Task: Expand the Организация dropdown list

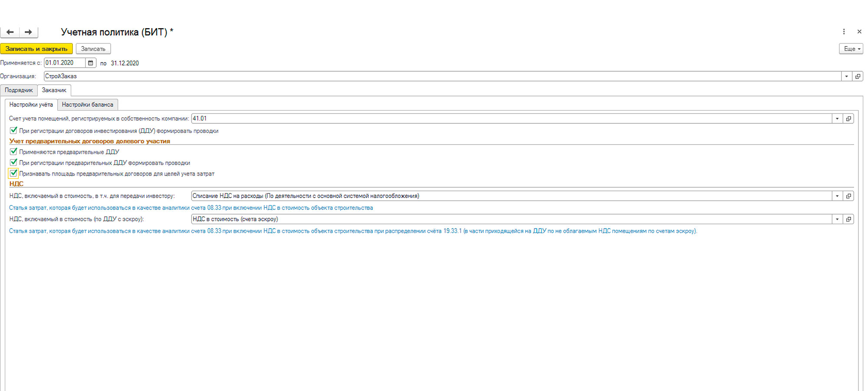Action: [846, 76]
